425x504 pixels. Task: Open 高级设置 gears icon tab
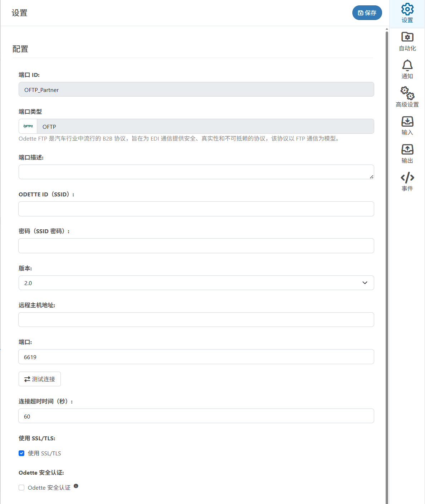[407, 98]
